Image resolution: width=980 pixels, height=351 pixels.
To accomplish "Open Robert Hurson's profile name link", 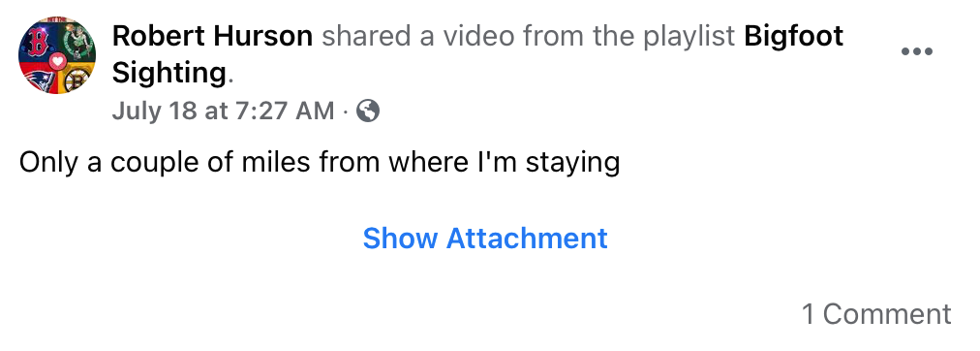I will coord(212,37).
